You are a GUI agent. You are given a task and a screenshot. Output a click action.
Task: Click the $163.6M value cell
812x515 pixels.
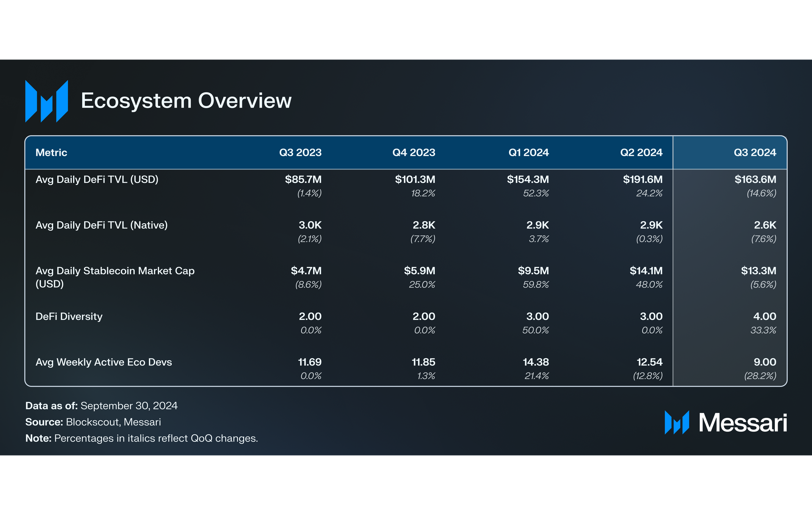[756, 180]
